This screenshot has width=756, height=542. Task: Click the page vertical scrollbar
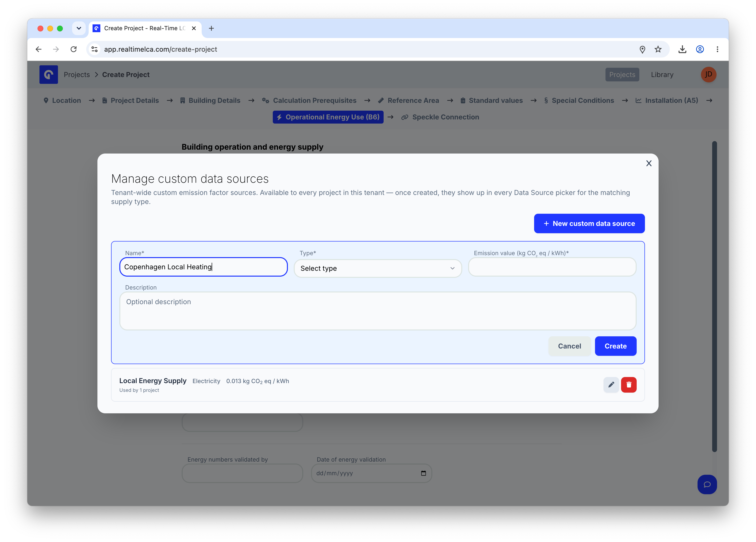pos(714,296)
